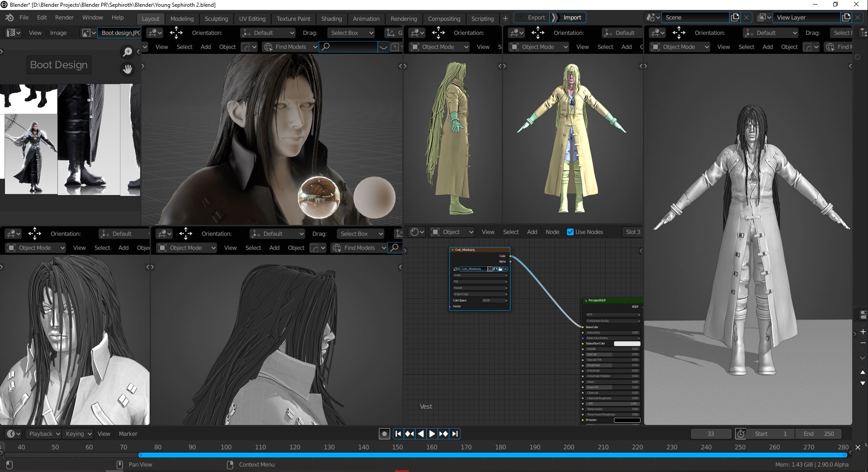Open the Object shader type dropdown in the node editor

(452, 232)
